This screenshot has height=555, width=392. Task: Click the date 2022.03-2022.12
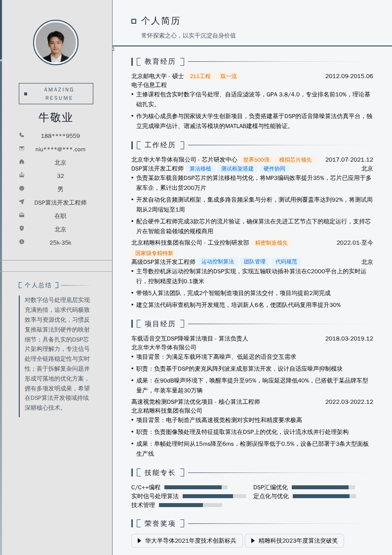point(349,402)
